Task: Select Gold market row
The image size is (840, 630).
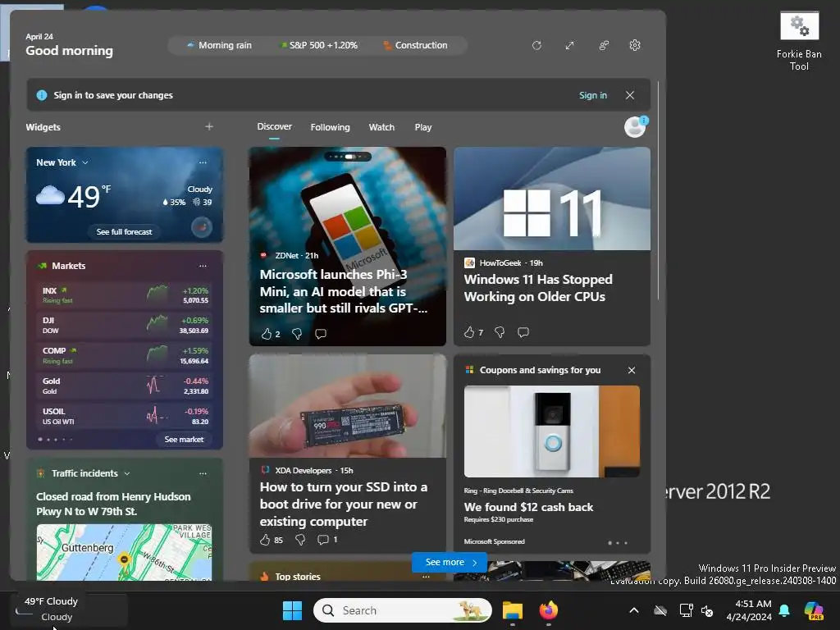Action: point(125,386)
